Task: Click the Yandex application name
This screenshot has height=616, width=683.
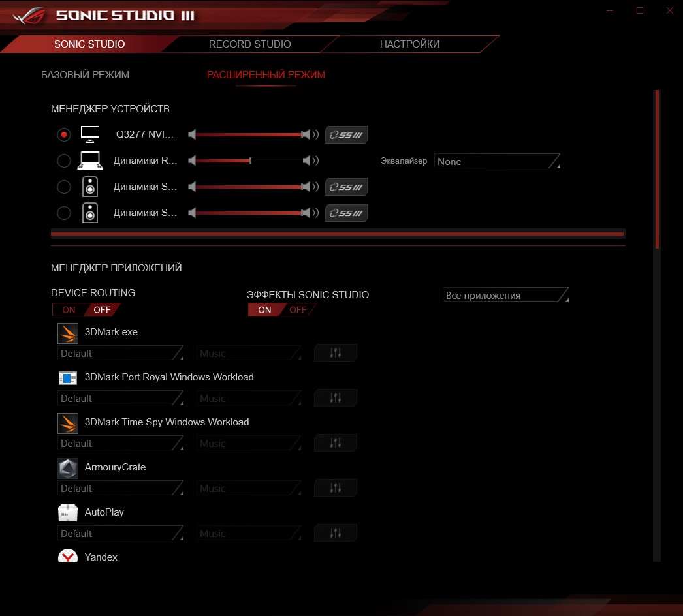Action: coord(101,557)
